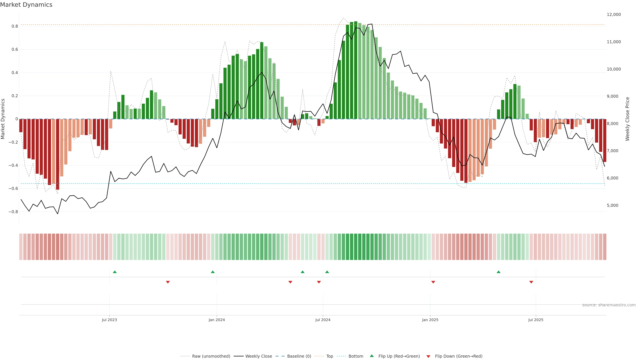
Task: Click the Jan 2024 x-axis label
Action: coord(217,320)
